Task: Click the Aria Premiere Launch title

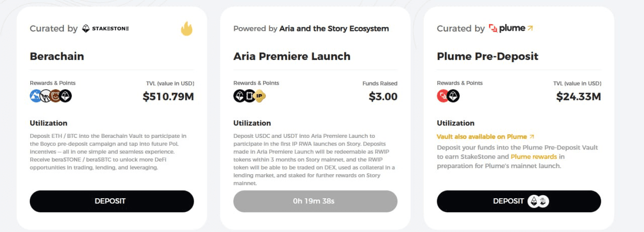Action: [292, 56]
